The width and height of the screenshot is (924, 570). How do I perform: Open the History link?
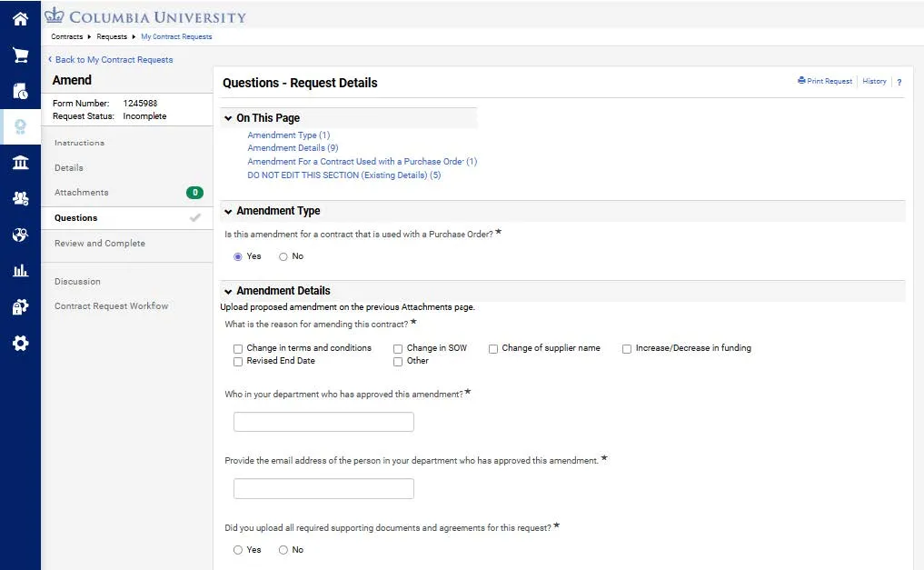(x=874, y=81)
